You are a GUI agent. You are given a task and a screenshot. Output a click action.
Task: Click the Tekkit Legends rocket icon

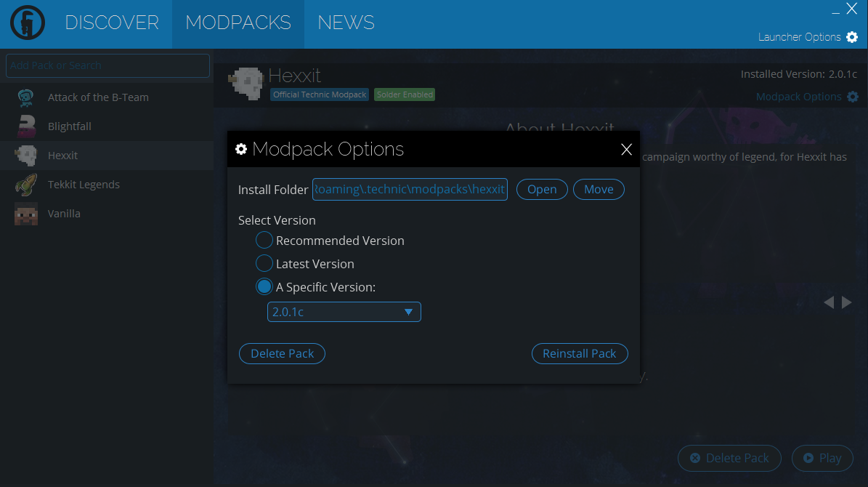click(26, 185)
